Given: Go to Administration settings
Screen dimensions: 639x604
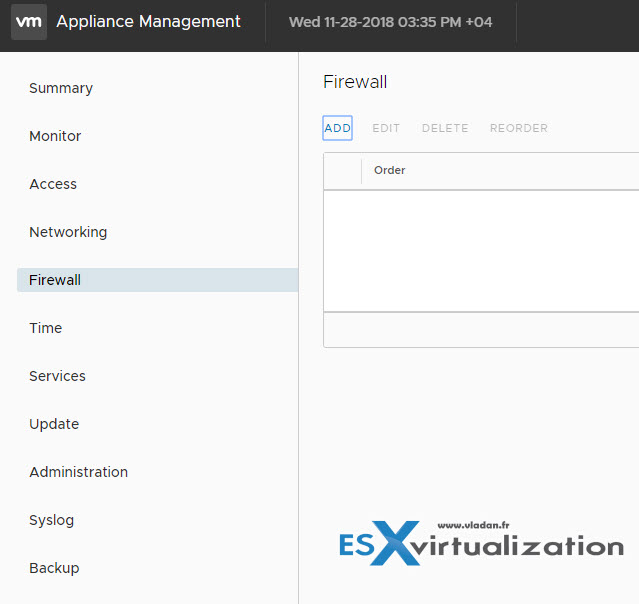Looking at the screenshot, I should 78,472.
